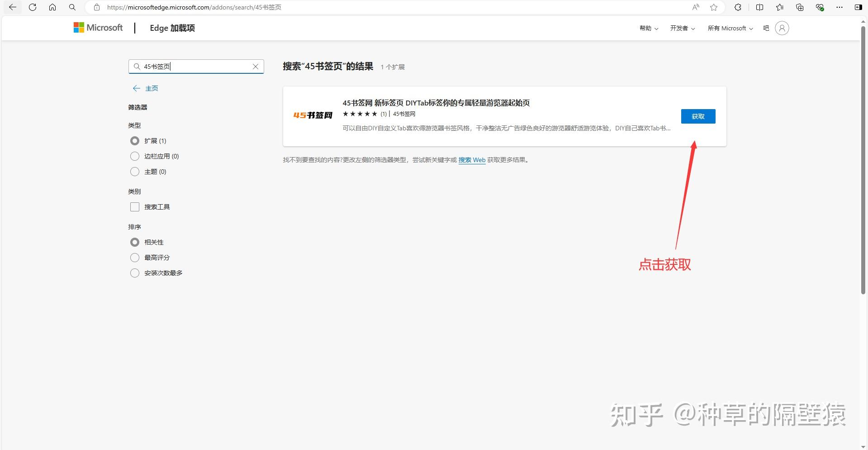The width and height of the screenshot is (868, 450).
Task: Toggle split screen icon
Action: pyautogui.click(x=759, y=7)
